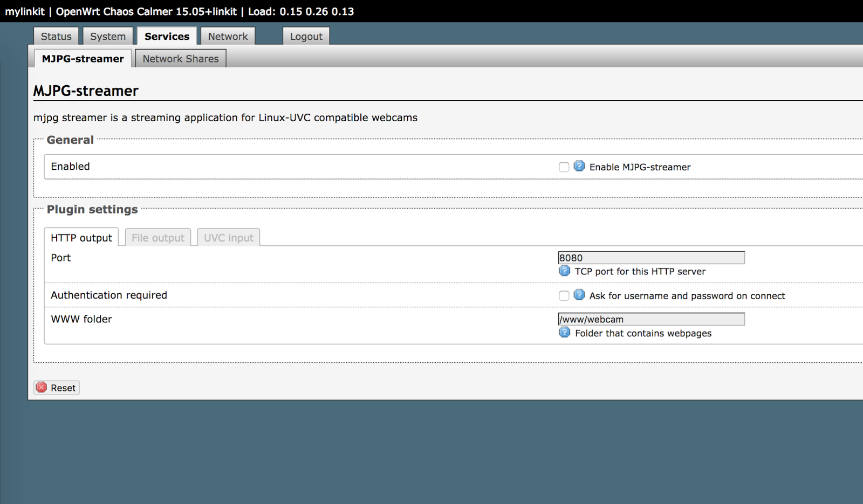The image size is (863, 504).
Task: Click the help icon beside Ask for username
Action: [x=579, y=295]
